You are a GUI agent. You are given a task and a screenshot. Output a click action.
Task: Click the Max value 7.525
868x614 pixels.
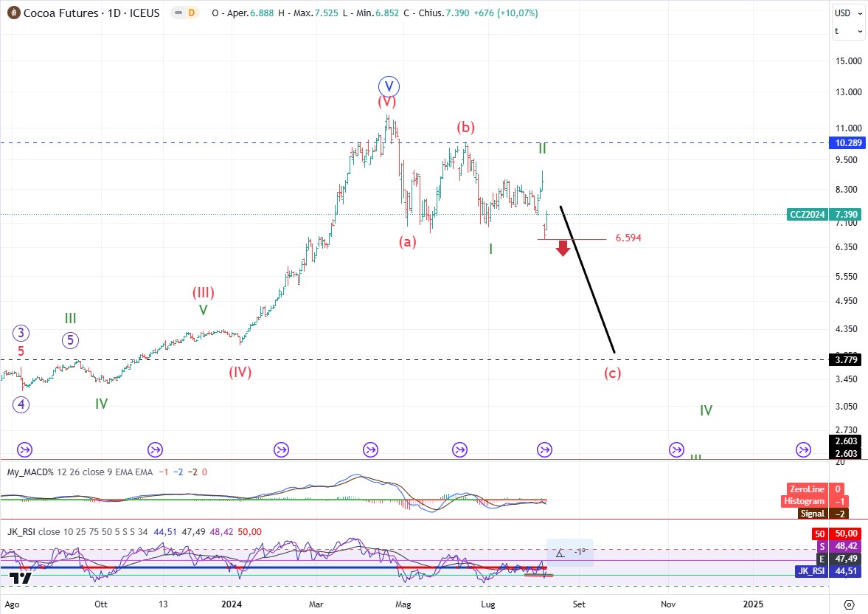[326, 13]
